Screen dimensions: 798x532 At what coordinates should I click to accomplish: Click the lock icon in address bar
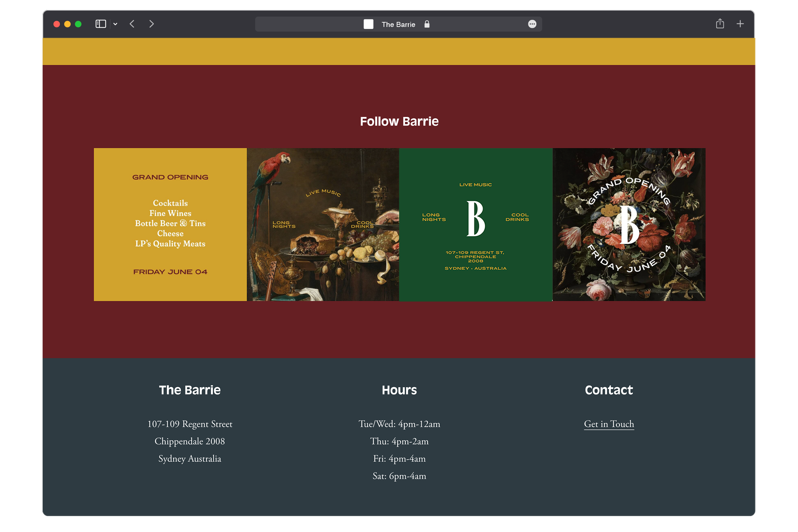point(427,24)
